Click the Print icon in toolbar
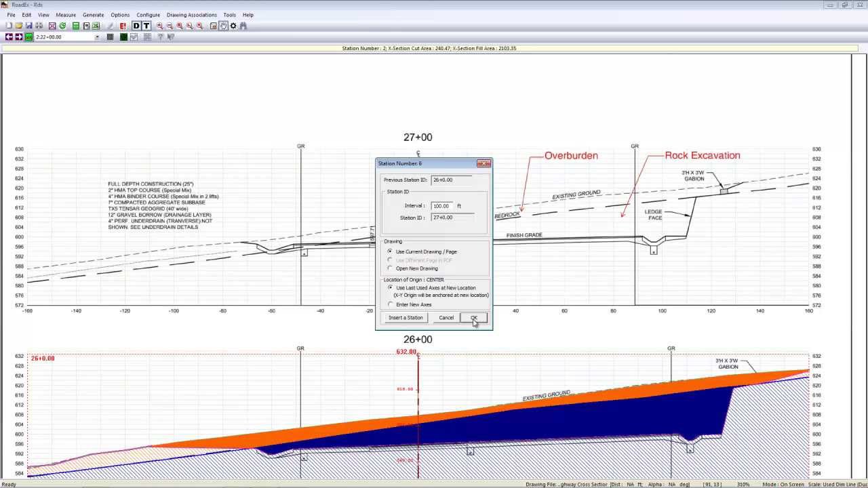Image resolution: width=868 pixels, height=488 pixels. (x=39, y=26)
